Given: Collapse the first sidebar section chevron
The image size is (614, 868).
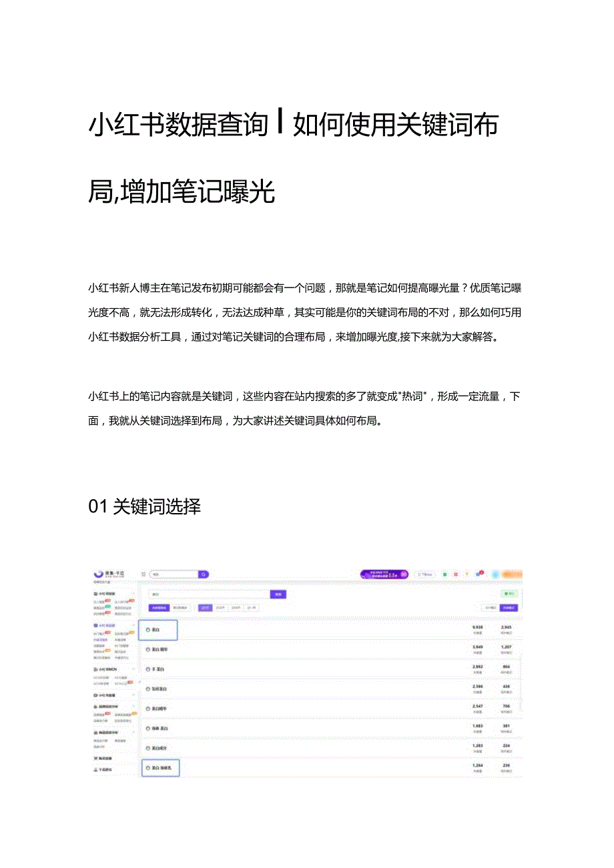Looking at the screenshot, I should (x=133, y=594).
